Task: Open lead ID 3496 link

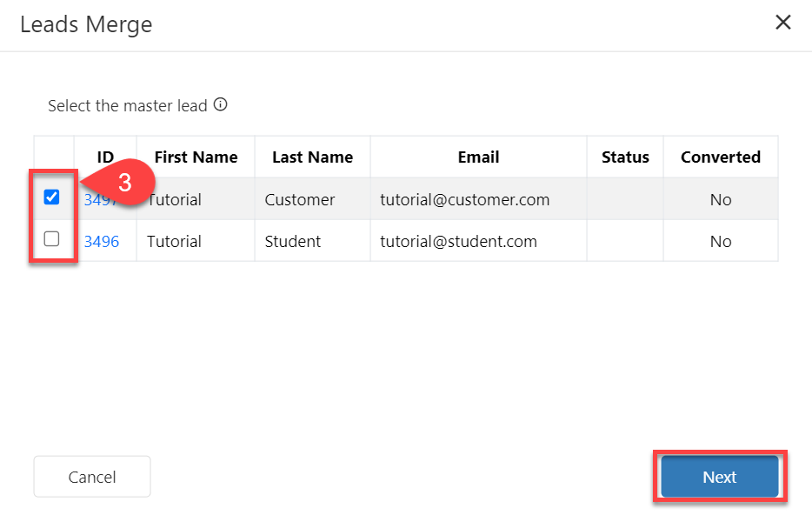Action: (x=101, y=241)
